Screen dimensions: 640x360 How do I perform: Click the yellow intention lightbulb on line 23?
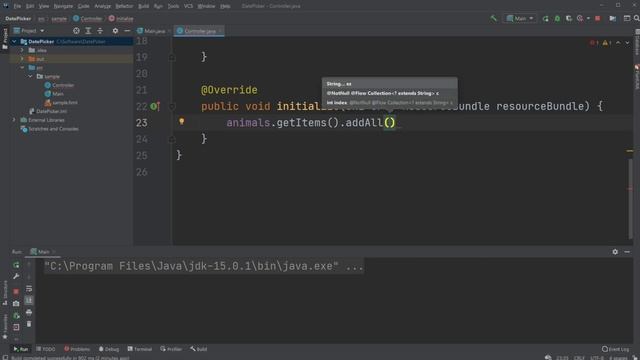pos(182,121)
